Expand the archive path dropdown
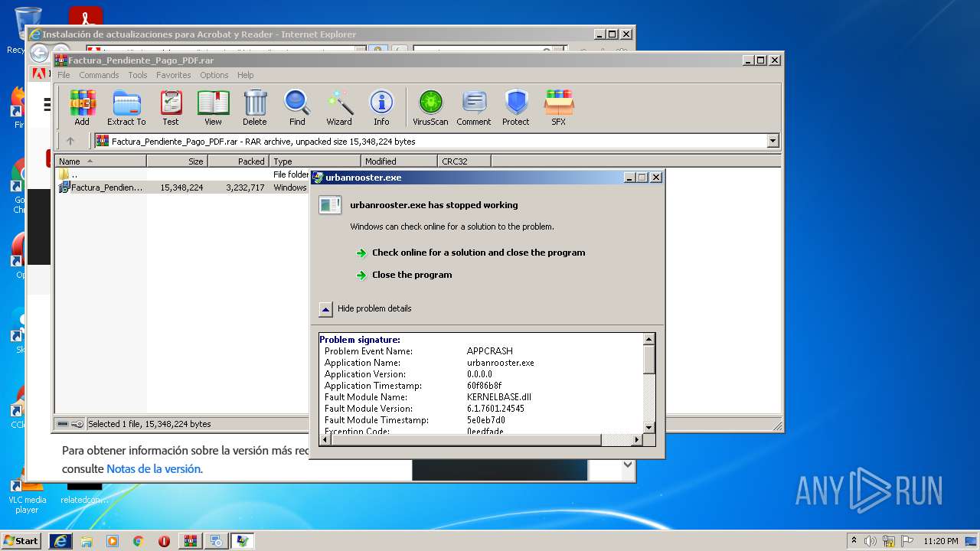This screenshot has width=980, height=551. click(x=773, y=141)
